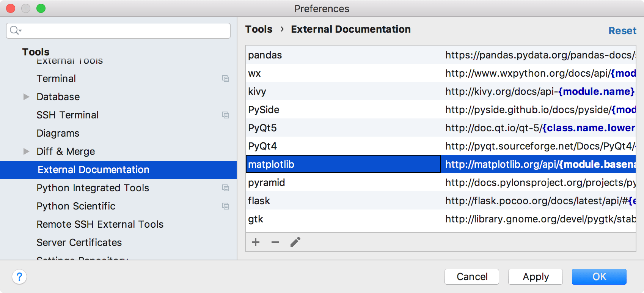Open help via the question mark icon
The width and height of the screenshot is (644, 293).
coord(19,277)
